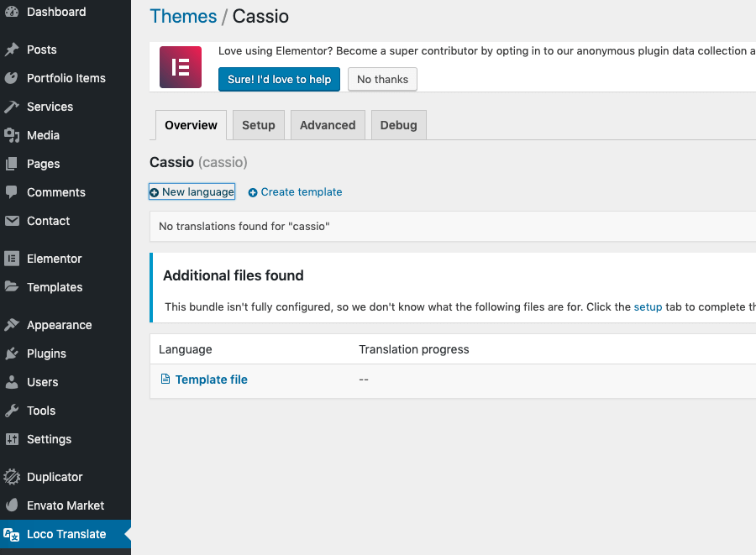
Task: Go to Themes breadcrumb link
Action: [183, 16]
